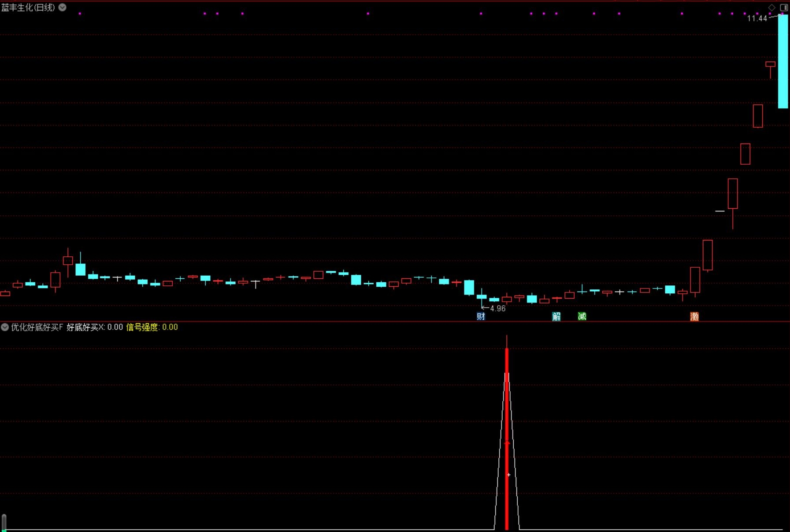
Task: Click the 4.96 low price label
Action: [498, 309]
